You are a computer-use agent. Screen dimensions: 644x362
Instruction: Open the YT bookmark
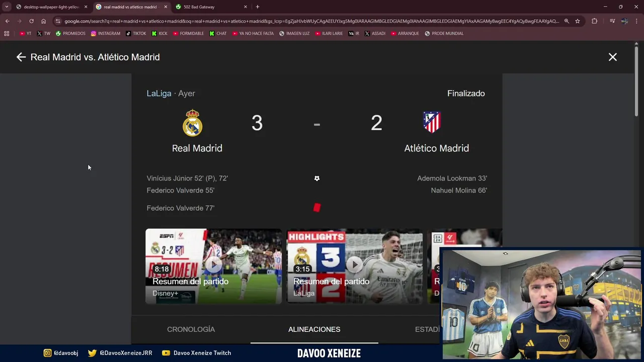[25, 34]
